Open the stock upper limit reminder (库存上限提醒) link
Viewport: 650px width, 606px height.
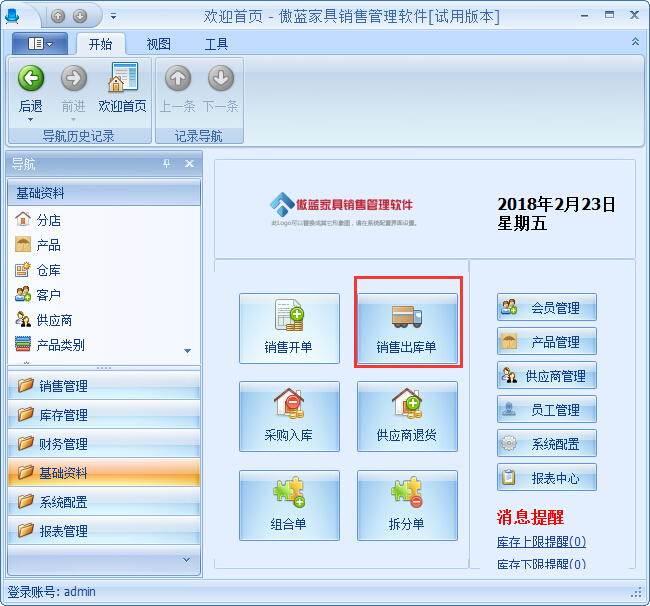coord(541,542)
